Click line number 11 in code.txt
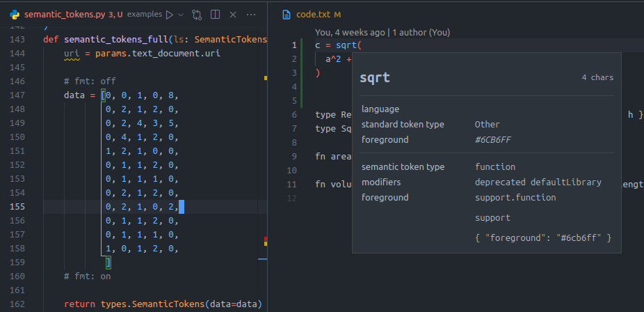 (x=291, y=184)
